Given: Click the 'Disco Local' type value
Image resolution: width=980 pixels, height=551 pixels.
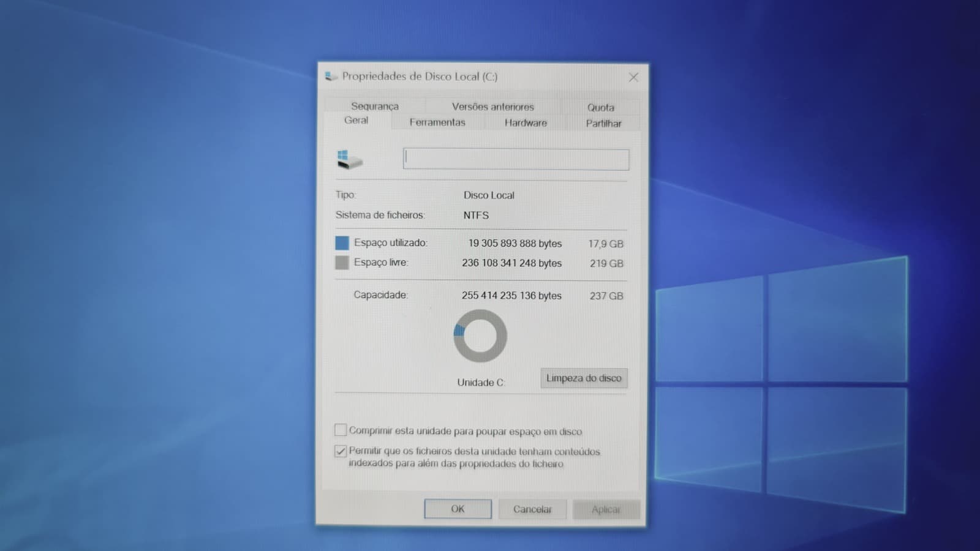Looking at the screenshot, I should click(489, 195).
